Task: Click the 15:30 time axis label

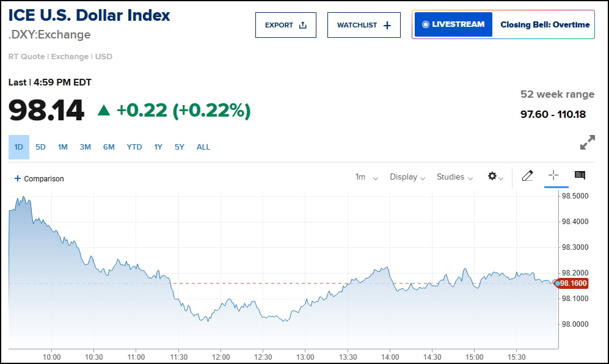Action: (517, 357)
